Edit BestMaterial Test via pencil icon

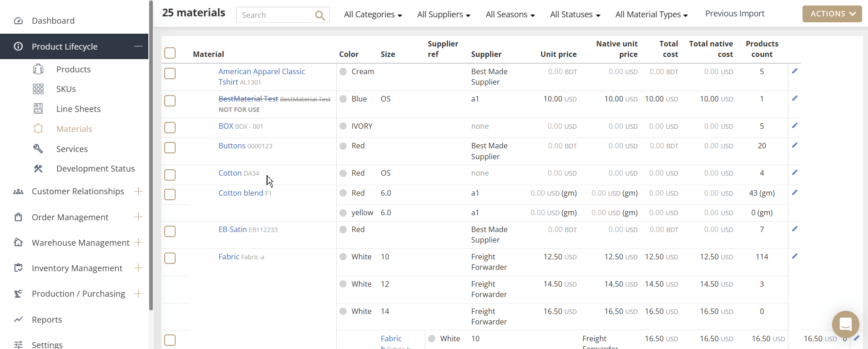[x=795, y=98]
